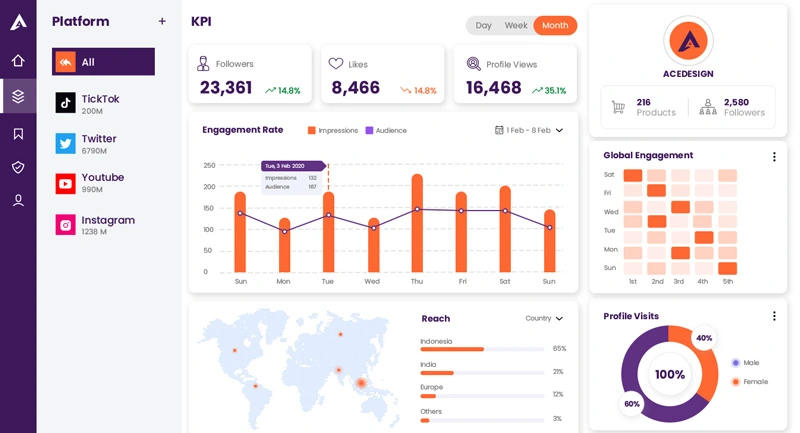Switch to Day view
This screenshot has height=433, width=800.
pos(483,25)
